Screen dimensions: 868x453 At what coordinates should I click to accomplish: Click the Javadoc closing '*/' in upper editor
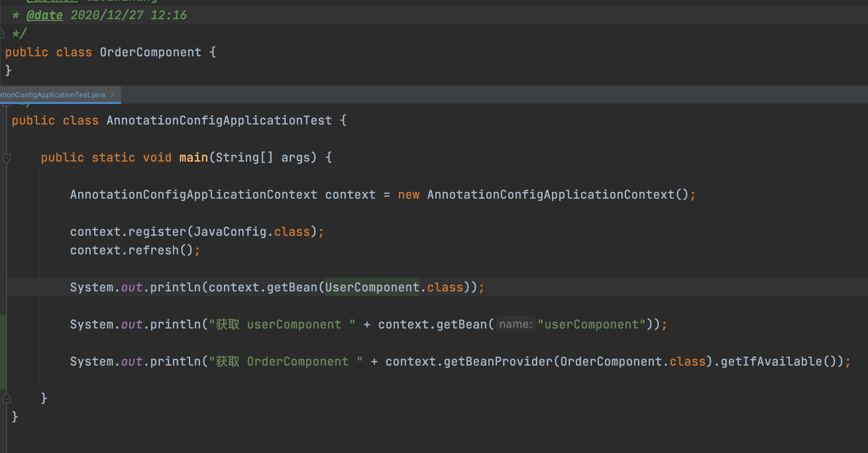coord(19,34)
